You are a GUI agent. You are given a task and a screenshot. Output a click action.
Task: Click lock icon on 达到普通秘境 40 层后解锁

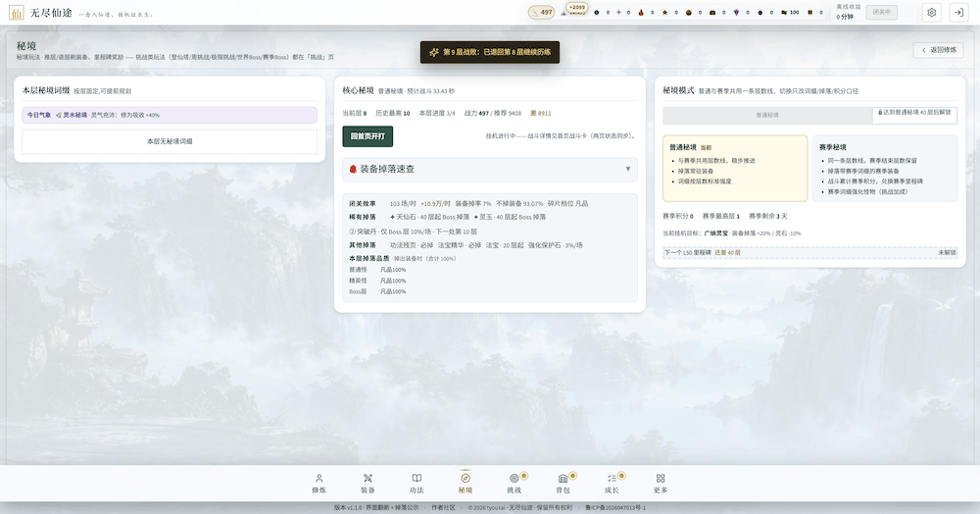pos(880,113)
